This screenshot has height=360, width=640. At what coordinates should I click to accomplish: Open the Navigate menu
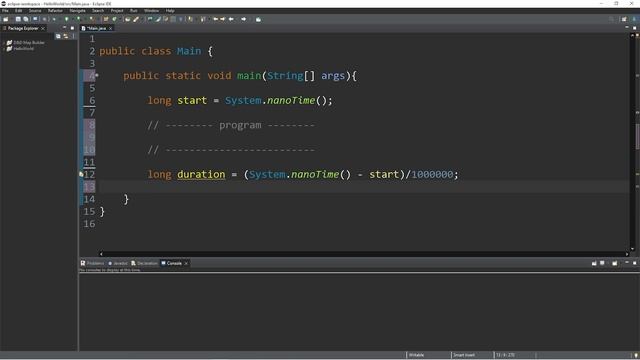pyautogui.click(x=77, y=11)
